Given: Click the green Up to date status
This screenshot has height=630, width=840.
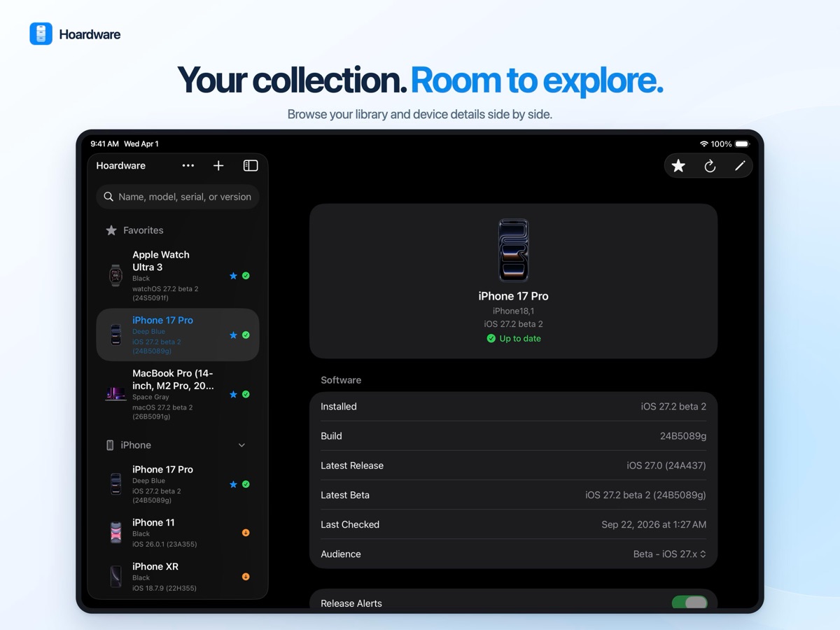Looking at the screenshot, I should (x=514, y=339).
